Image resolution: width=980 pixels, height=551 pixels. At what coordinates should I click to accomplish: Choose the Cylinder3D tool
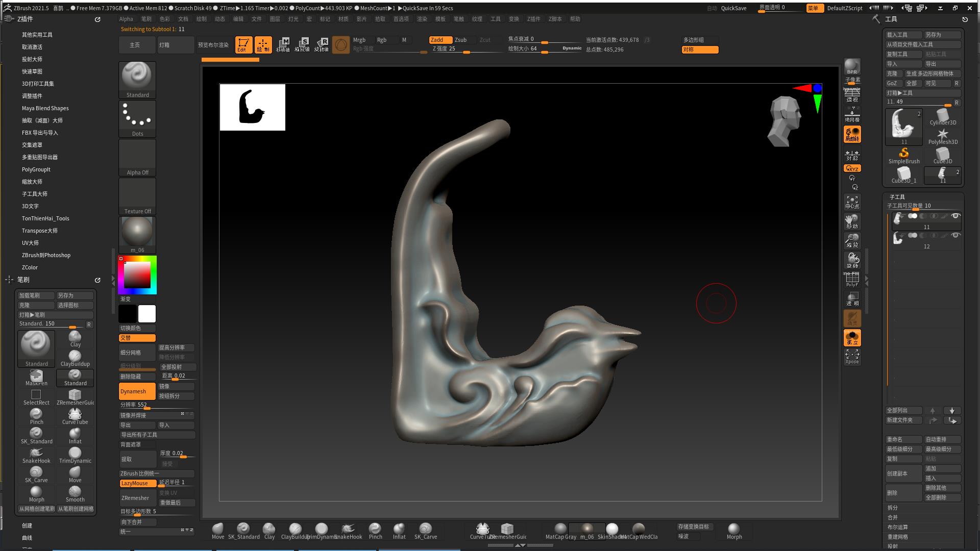point(942,116)
